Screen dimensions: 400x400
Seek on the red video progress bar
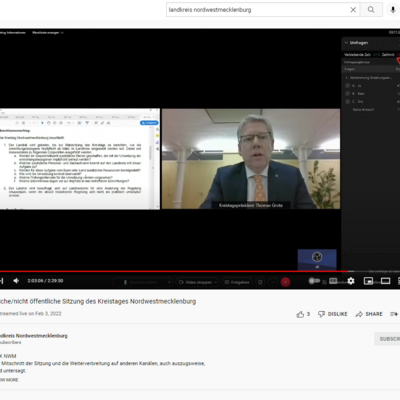point(200,271)
